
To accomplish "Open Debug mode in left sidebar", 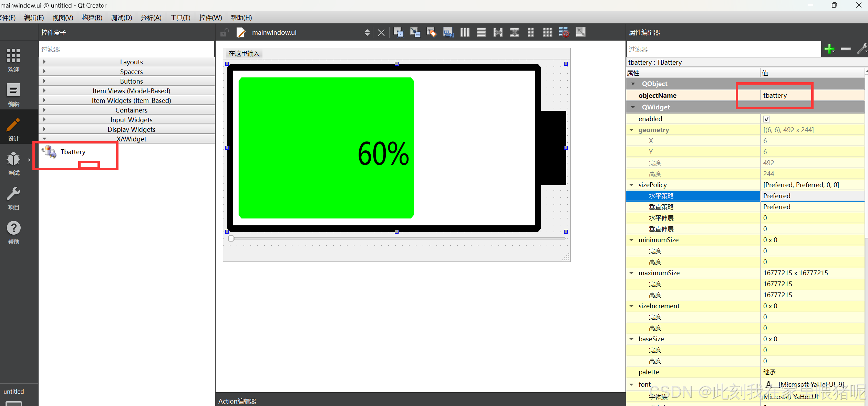I will pos(14,163).
